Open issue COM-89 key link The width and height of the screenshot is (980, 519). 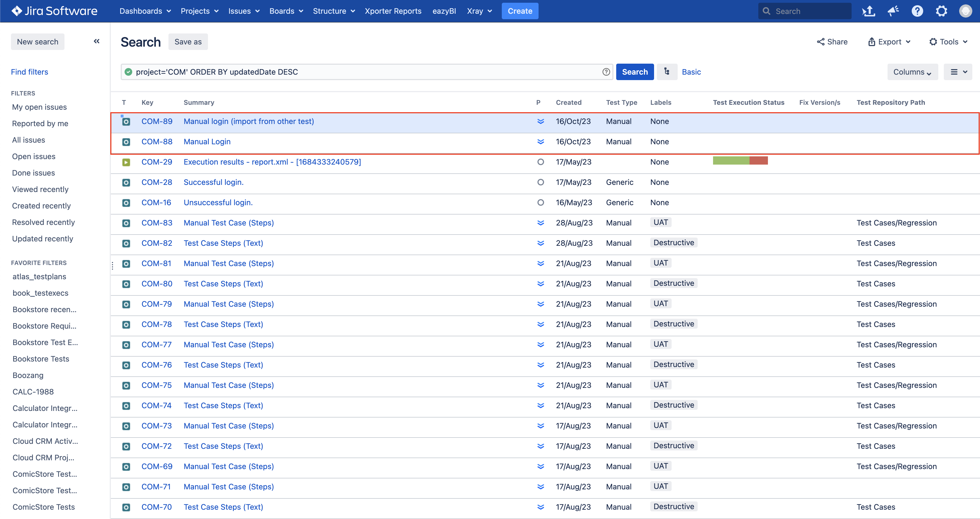tap(157, 121)
